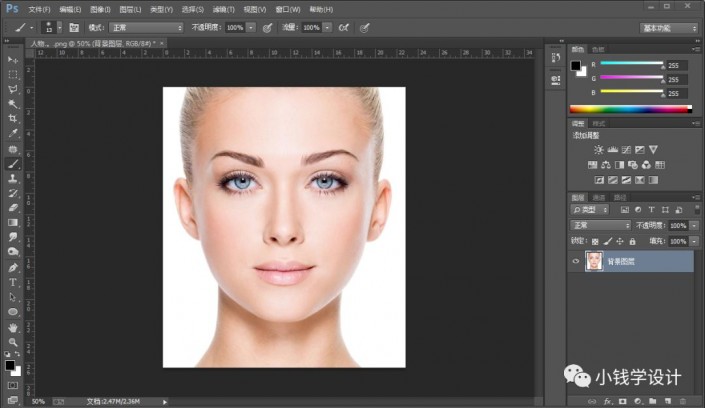Select the Move tool in the toolbox

click(x=13, y=59)
